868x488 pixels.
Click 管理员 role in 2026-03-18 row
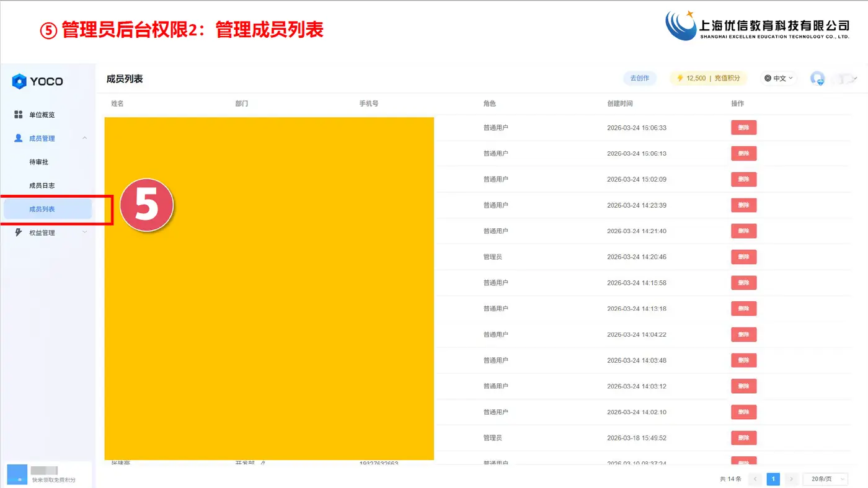[x=492, y=438]
